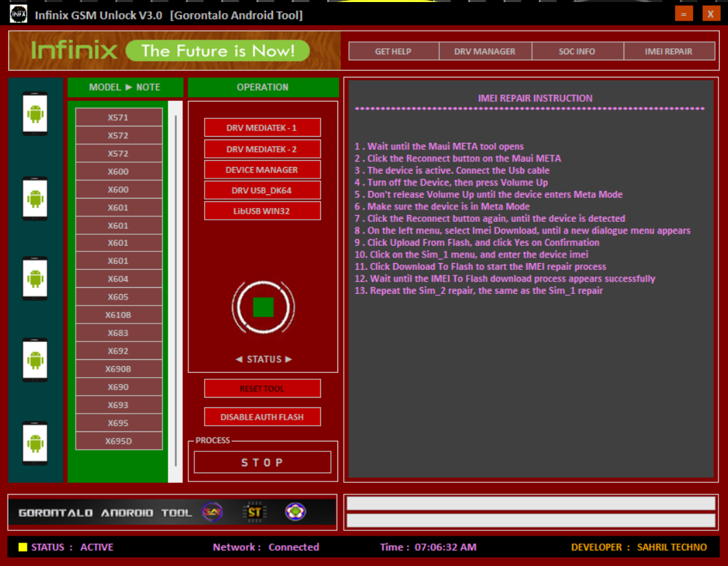This screenshot has width=728, height=566.
Task: Click the bottommost Android phone icon in sidebar
Action: [35, 443]
